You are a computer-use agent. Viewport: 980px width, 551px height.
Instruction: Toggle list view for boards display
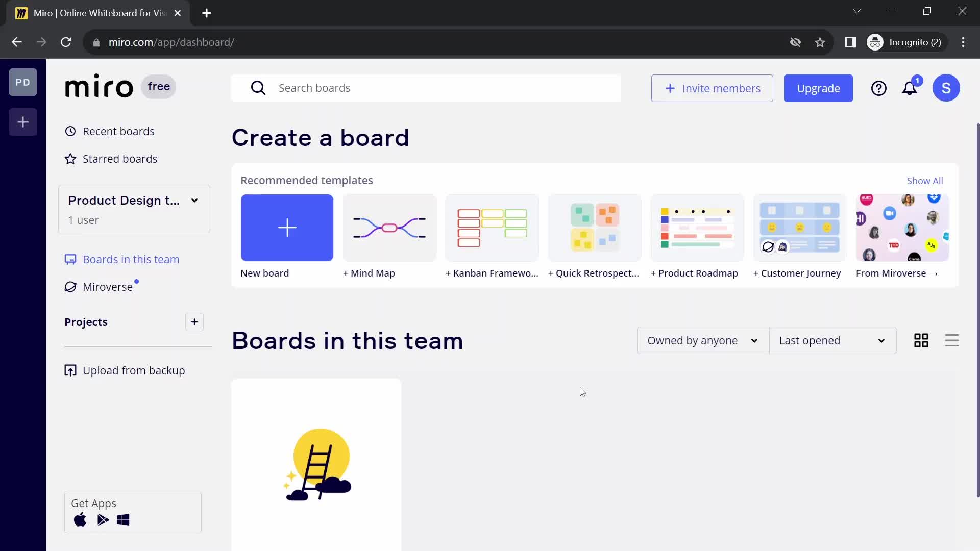pos(952,340)
